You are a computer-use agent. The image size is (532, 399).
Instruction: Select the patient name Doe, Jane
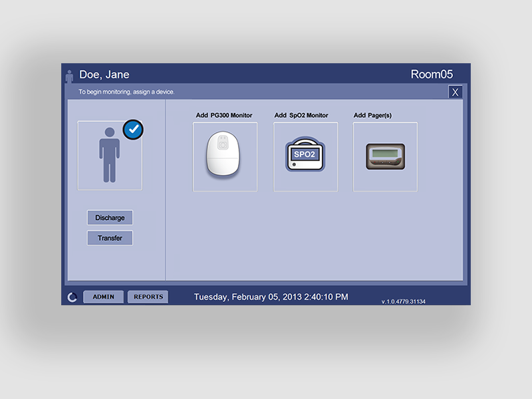104,74
